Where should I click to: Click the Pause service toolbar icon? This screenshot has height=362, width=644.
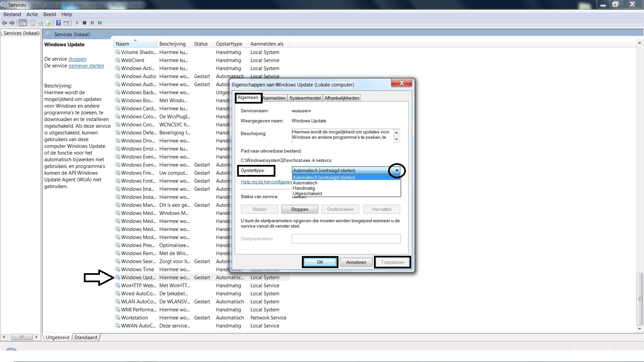coord(92,23)
